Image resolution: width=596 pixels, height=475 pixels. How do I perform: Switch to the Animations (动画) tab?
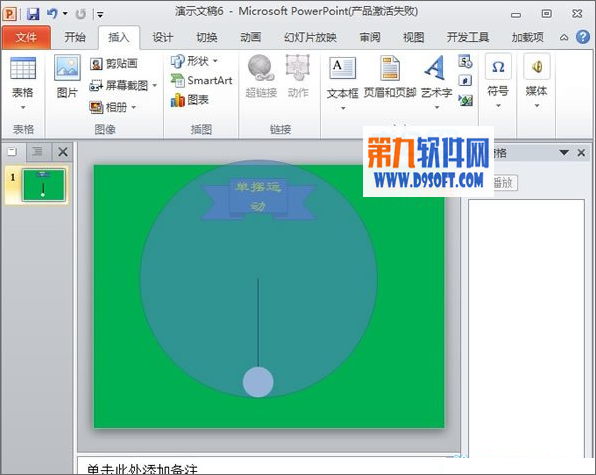tap(250, 37)
